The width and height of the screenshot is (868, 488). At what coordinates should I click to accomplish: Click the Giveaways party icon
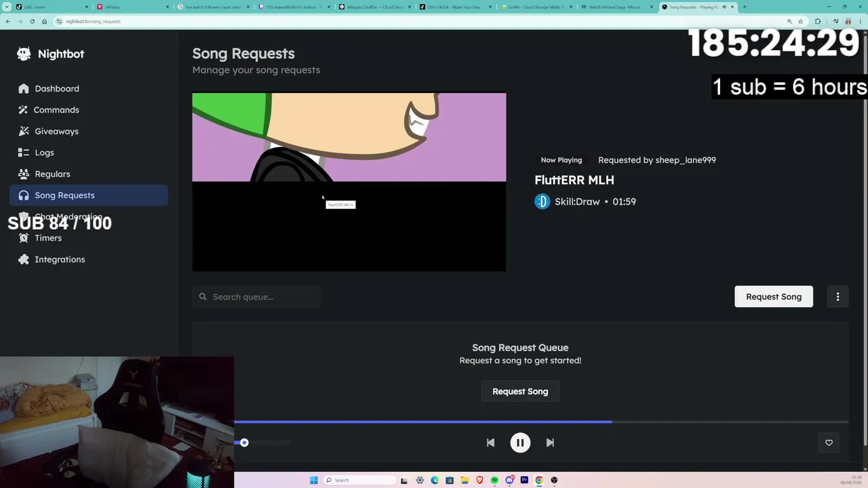pos(24,131)
